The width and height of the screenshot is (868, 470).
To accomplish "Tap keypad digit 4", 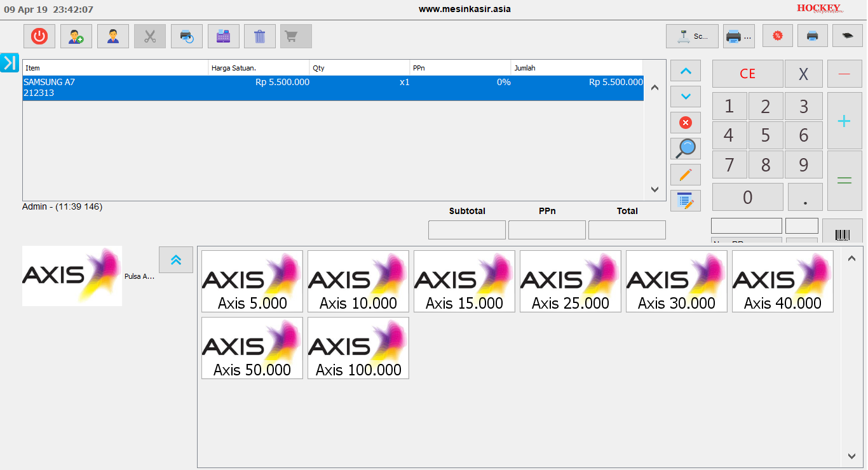I will 729,135.
